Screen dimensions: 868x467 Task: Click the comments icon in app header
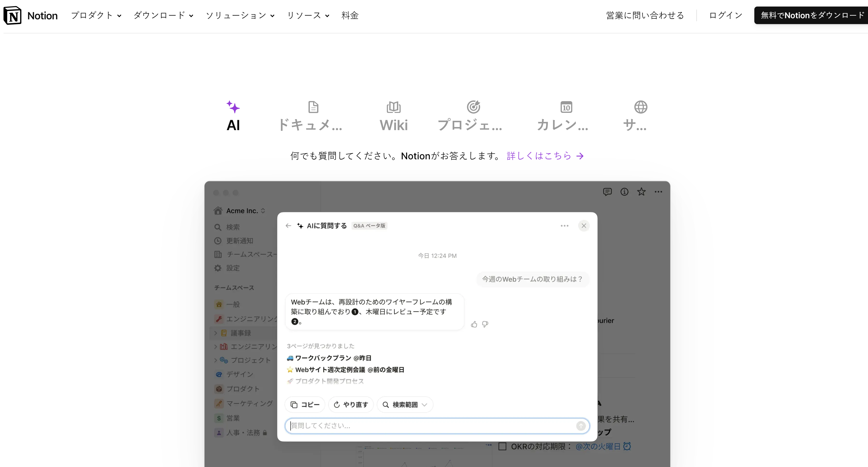(x=607, y=192)
